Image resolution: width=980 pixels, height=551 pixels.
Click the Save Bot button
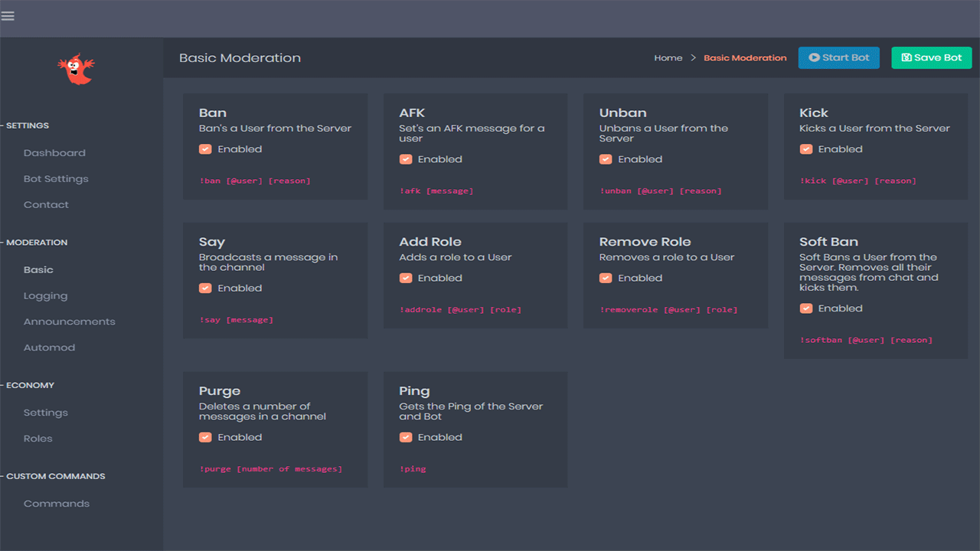(932, 57)
